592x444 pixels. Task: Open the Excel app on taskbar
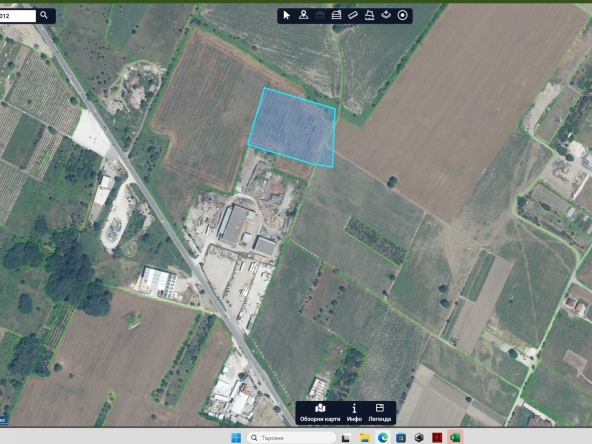click(455, 438)
